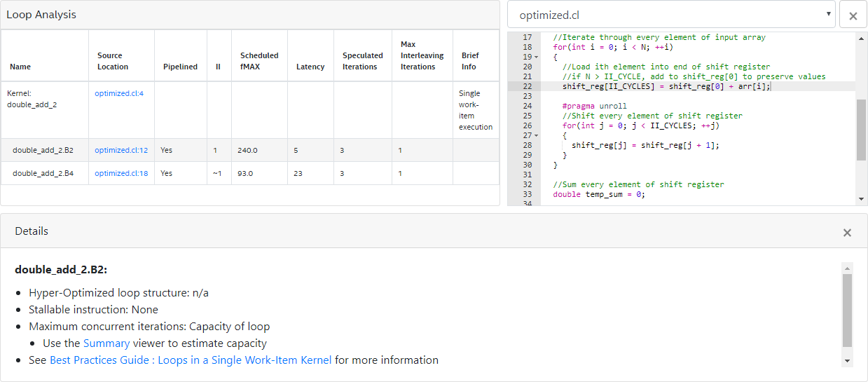Click max interleaving value for double_add_2.B2
Viewport: 868px width, 382px height.
click(400, 150)
